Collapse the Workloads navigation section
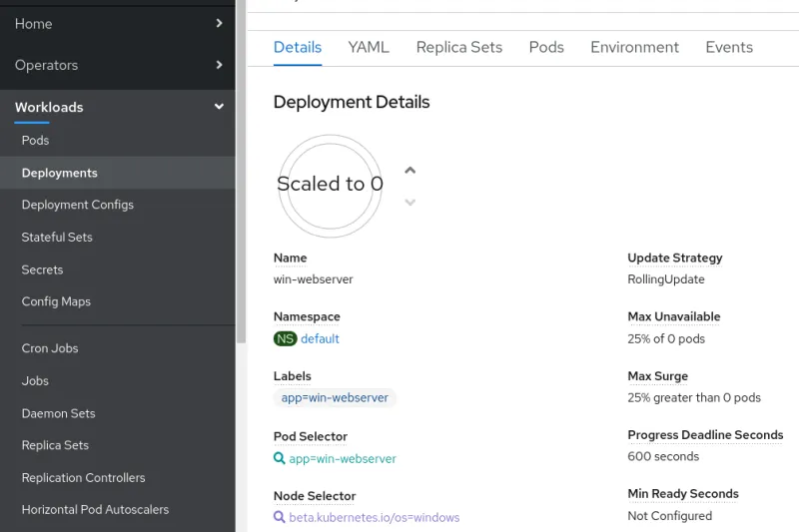The height and width of the screenshot is (532, 799). [219, 107]
